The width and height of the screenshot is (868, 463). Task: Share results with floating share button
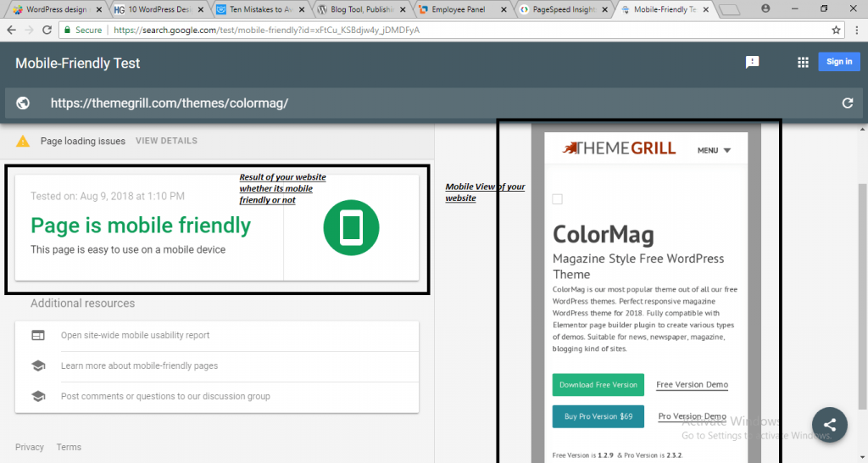829,425
